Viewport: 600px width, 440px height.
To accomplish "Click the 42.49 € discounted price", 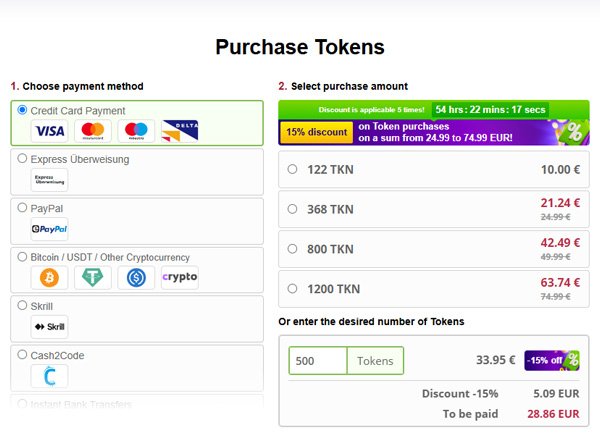I will [560, 243].
